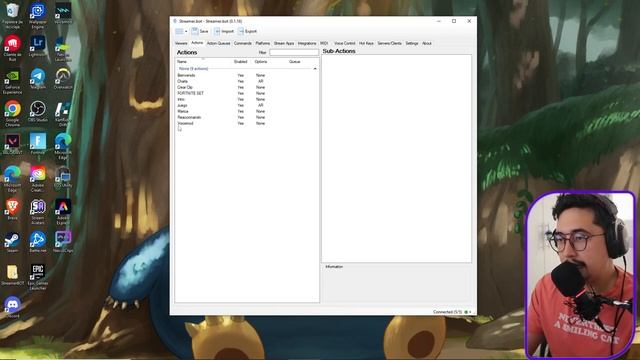This screenshot has width=640, height=360.
Task: Select the Brave browser desktop icon
Action: pyautogui.click(x=12, y=209)
